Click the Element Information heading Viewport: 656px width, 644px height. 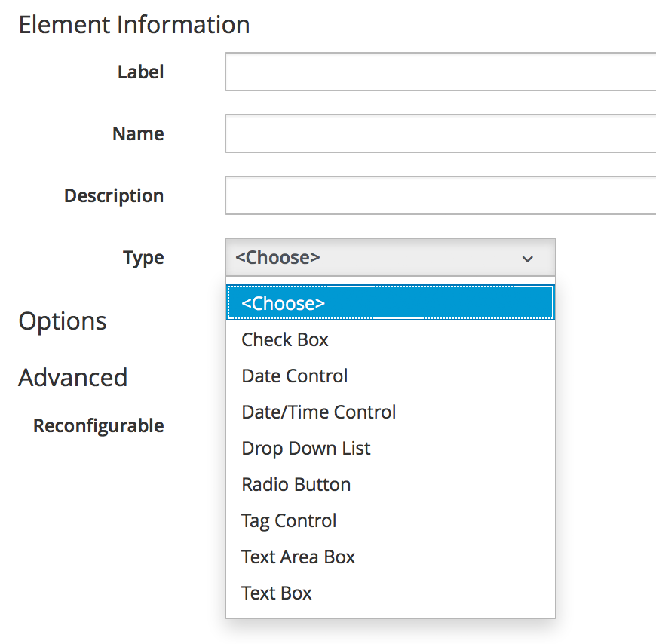pos(134,25)
